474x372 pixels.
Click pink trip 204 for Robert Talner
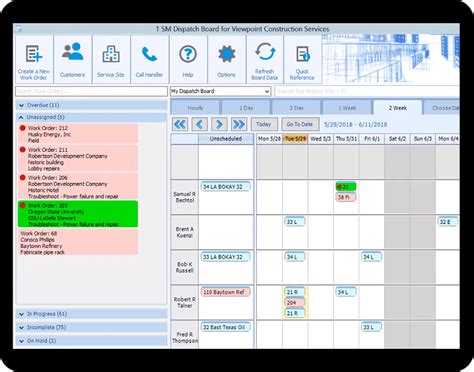(x=295, y=303)
